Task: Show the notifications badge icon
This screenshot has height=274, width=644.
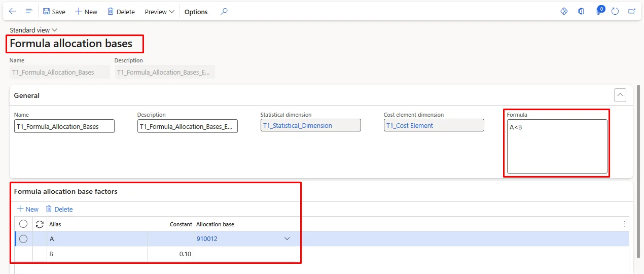Action: (x=600, y=11)
